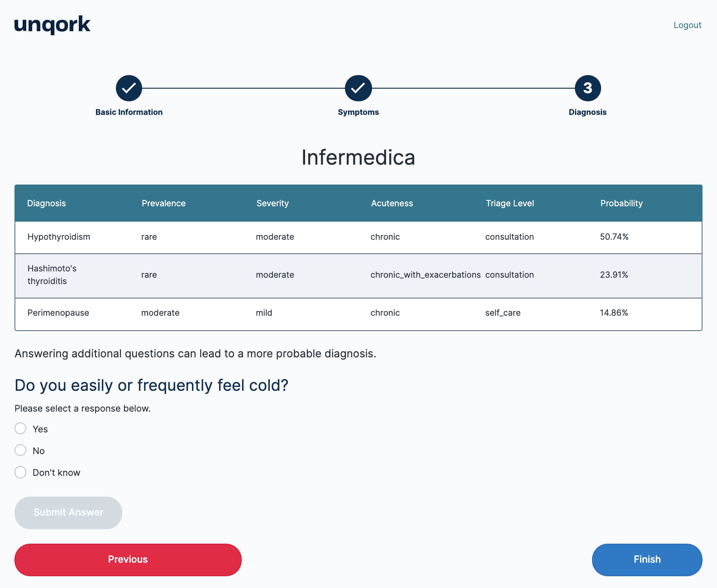
Task: Select the Perimenopause diagnosis cell
Action: click(x=58, y=313)
